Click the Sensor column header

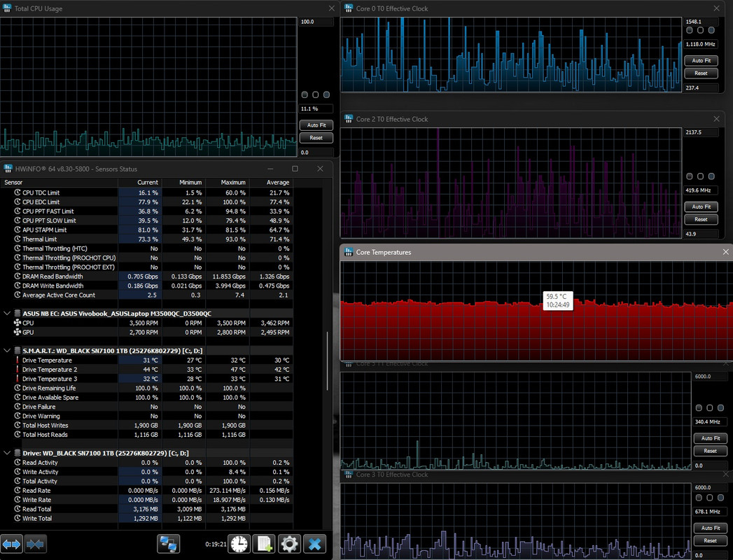(x=59, y=182)
